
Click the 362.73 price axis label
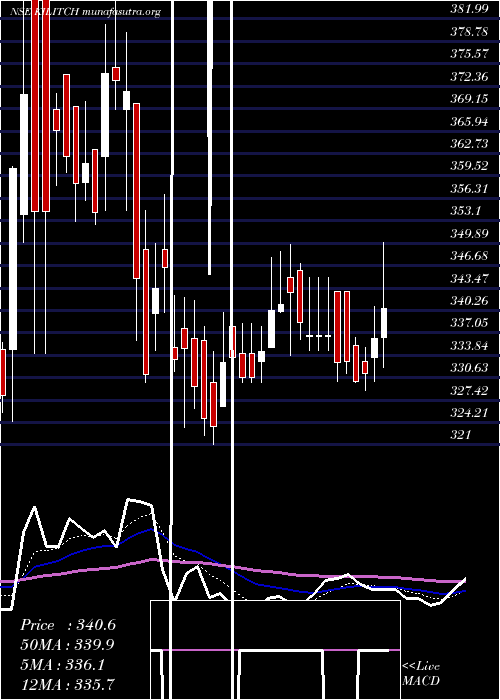(469, 143)
